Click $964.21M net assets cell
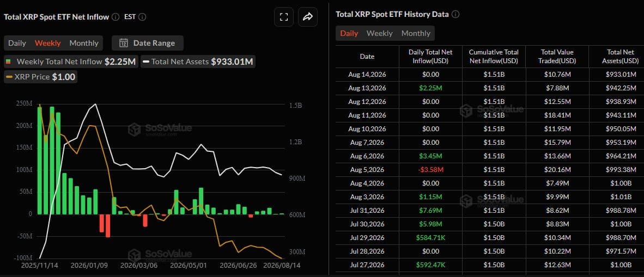The width and height of the screenshot is (644, 277). pyautogui.click(x=622, y=156)
